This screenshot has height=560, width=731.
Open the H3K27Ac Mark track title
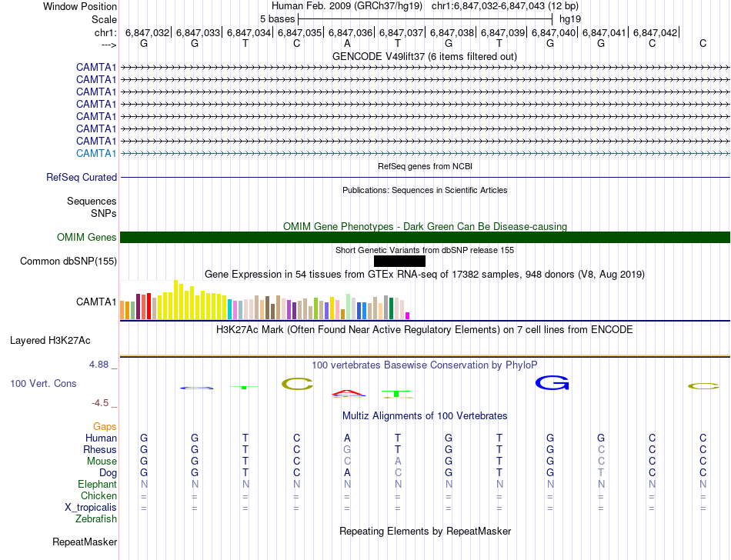tap(425, 330)
